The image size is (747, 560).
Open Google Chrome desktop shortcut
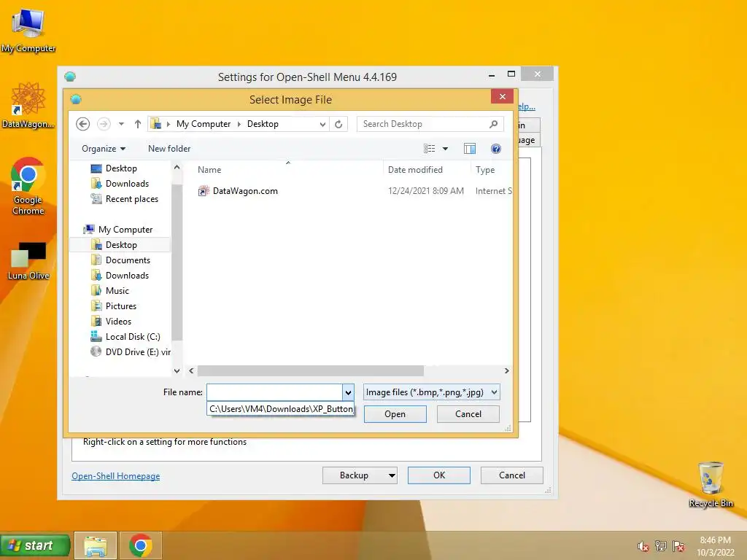(28, 186)
